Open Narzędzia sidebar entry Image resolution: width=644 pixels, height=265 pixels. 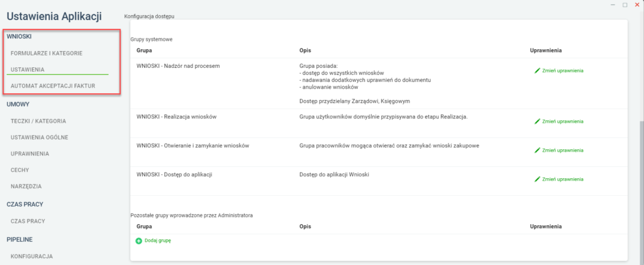click(x=26, y=186)
